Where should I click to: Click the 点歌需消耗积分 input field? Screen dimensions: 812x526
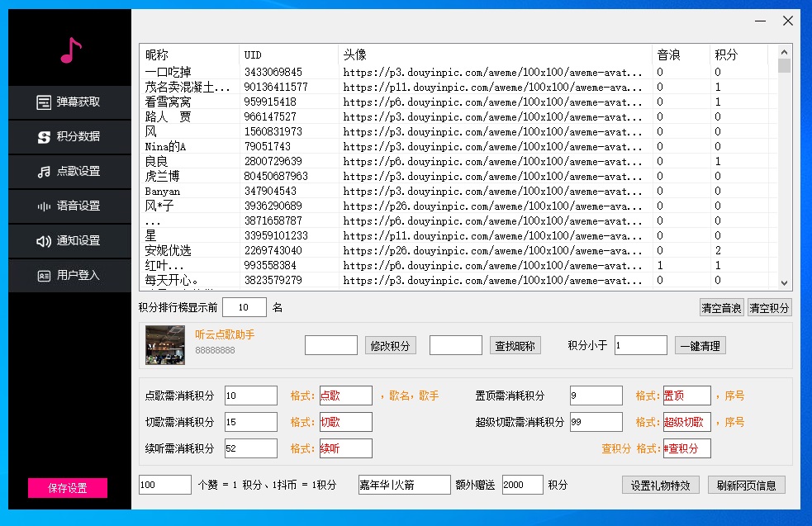(x=250, y=396)
